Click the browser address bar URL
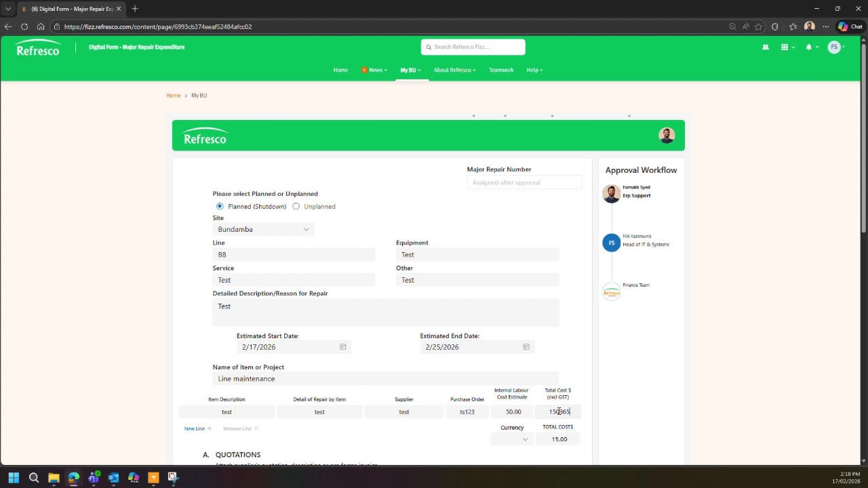Screen dimensions: 868x488 (158, 26)
